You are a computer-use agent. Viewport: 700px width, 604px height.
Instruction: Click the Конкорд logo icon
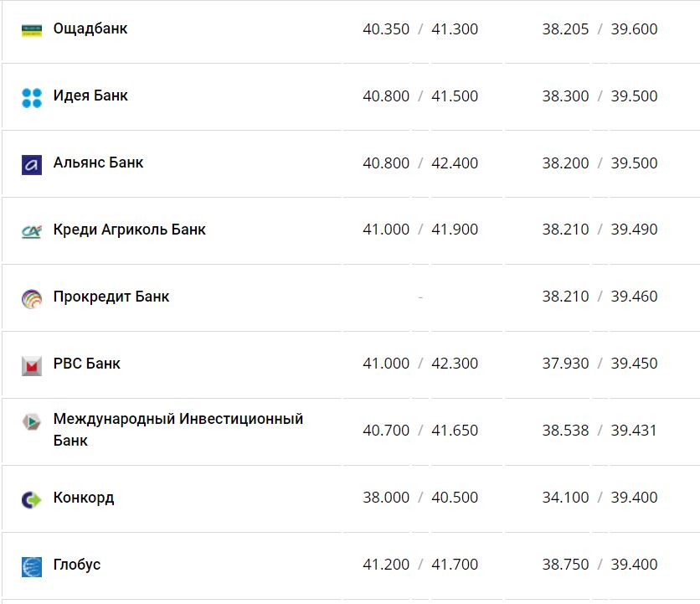coord(32,499)
